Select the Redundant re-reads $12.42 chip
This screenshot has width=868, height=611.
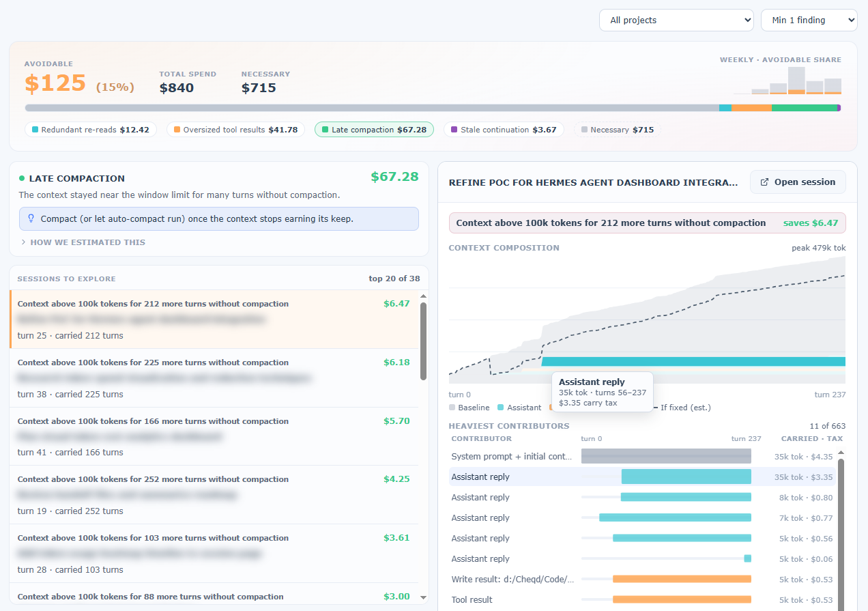(x=91, y=130)
